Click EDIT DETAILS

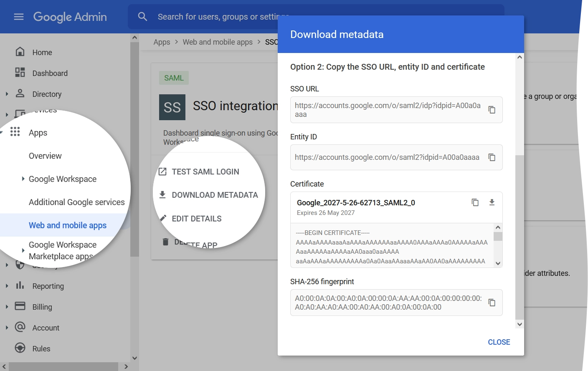tap(197, 219)
